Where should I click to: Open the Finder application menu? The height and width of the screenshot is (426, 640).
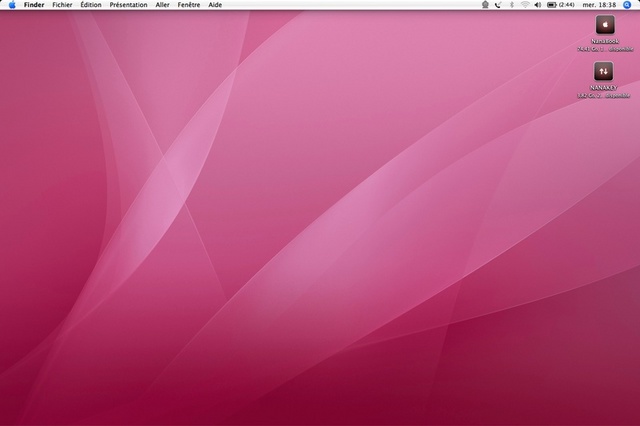point(34,5)
